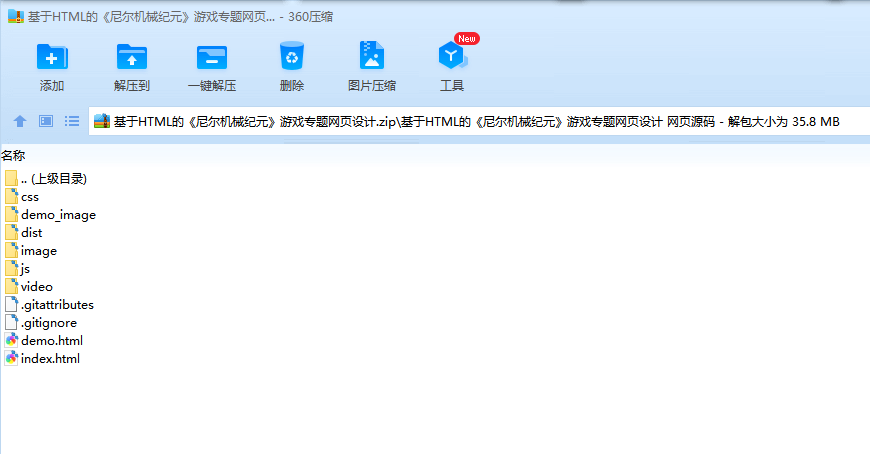Click the demo.html browser file icon
The height and width of the screenshot is (454, 870).
(11, 340)
